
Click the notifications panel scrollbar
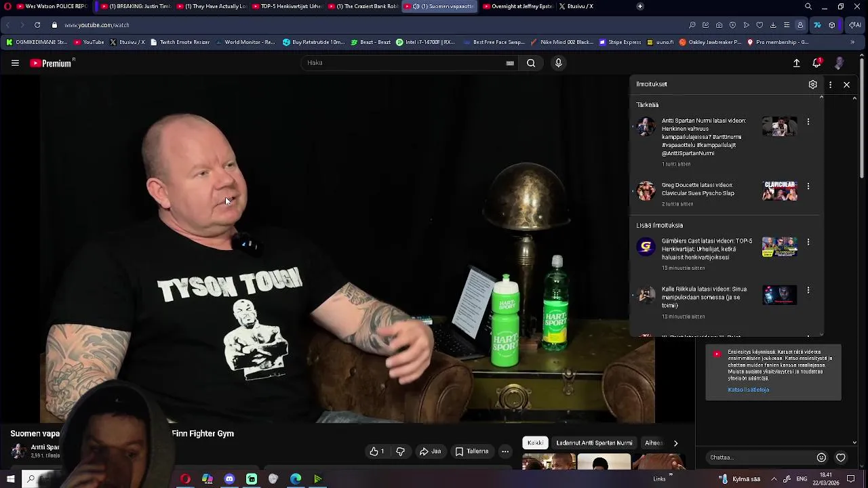[821, 216]
